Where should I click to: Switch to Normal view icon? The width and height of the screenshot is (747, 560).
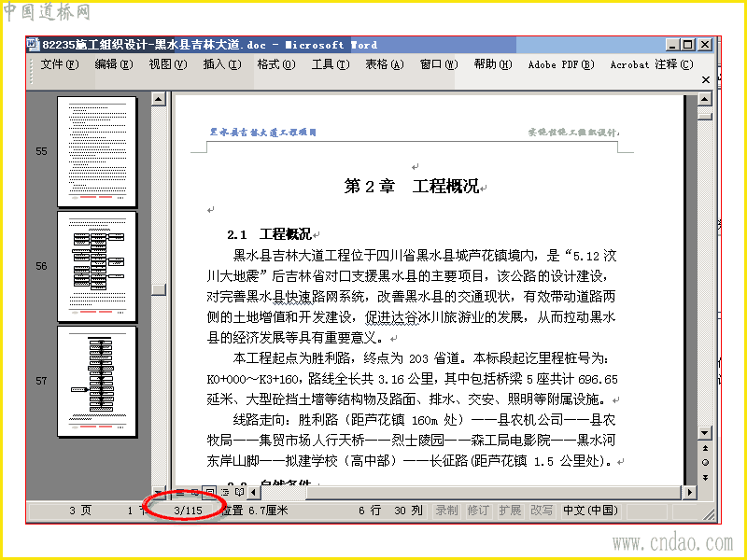(180, 493)
